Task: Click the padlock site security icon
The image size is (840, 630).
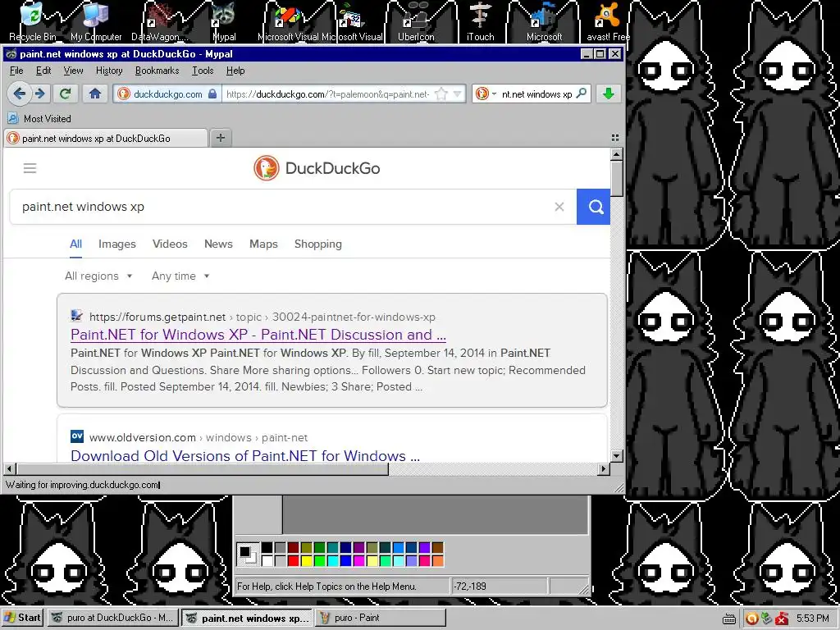Action: [x=212, y=94]
